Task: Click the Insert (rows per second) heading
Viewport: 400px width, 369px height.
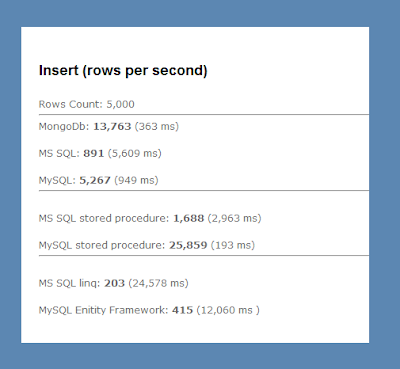Action: [x=123, y=71]
